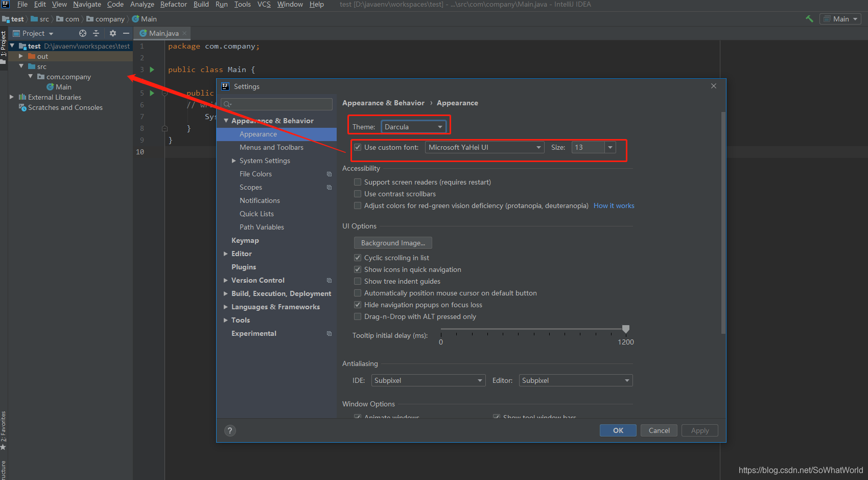Enable Show tree indent guides checkbox

pyautogui.click(x=358, y=281)
